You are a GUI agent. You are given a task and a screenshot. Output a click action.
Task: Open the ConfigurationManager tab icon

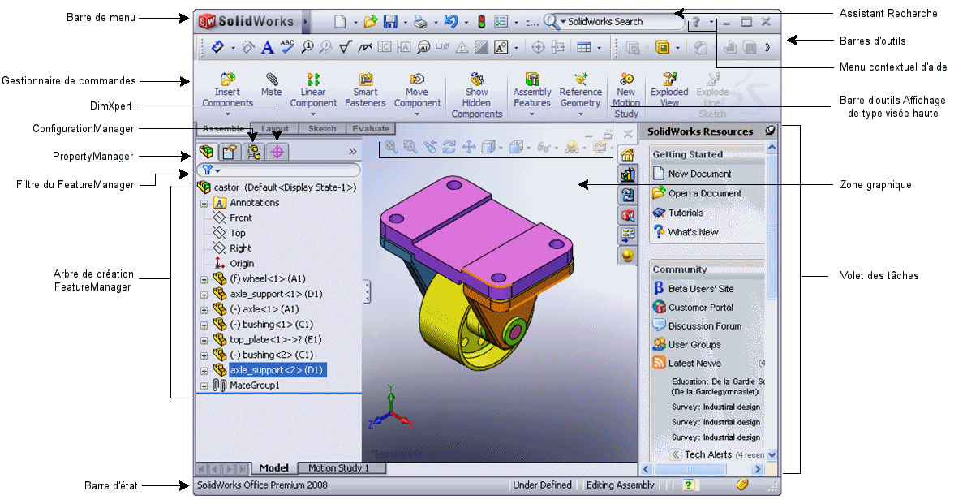254,151
